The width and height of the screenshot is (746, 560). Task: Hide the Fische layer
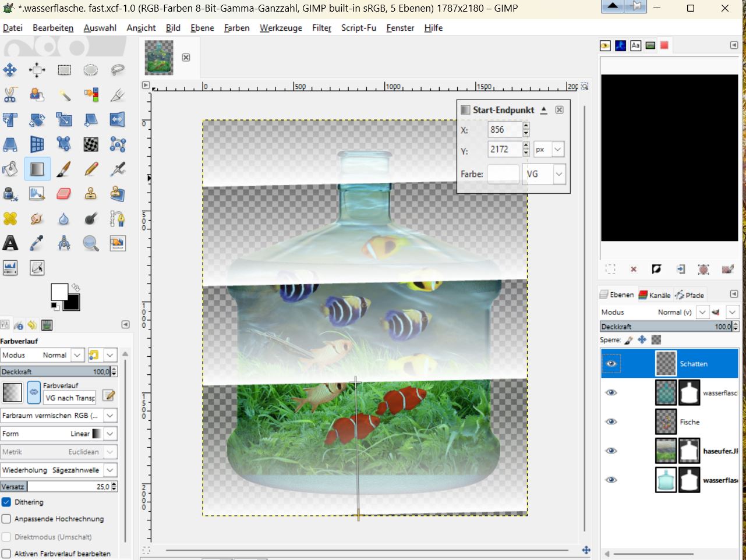[611, 421]
